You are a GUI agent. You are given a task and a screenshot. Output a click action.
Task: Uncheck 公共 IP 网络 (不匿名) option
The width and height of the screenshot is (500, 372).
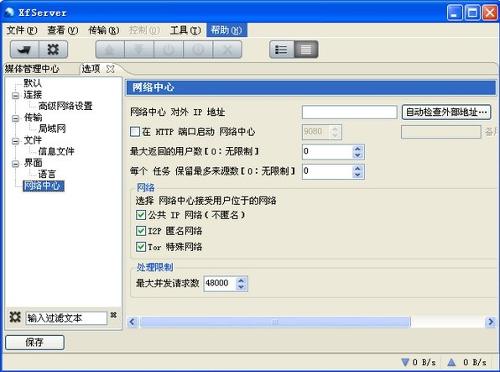pyautogui.click(x=141, y=215)
